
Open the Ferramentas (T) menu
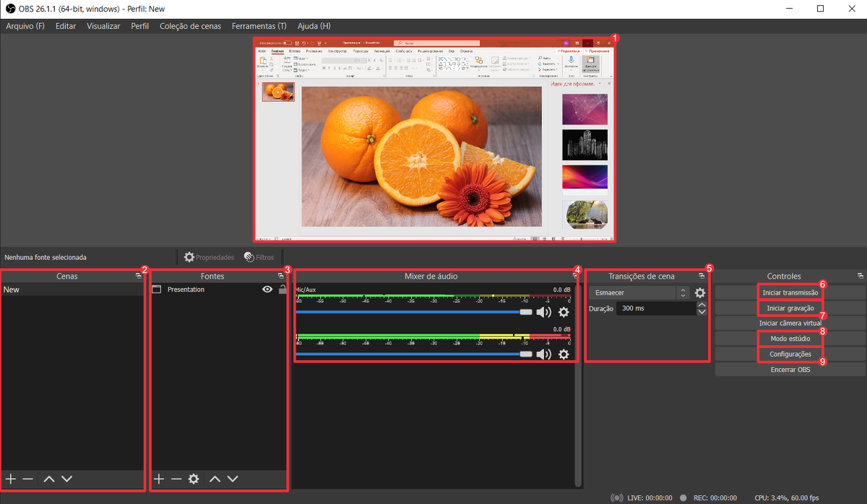tap(259, 26)
